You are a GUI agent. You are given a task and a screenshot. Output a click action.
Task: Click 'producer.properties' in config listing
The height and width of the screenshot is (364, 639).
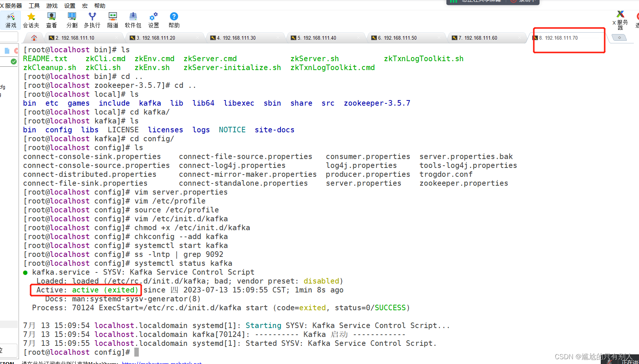[368, 174]
